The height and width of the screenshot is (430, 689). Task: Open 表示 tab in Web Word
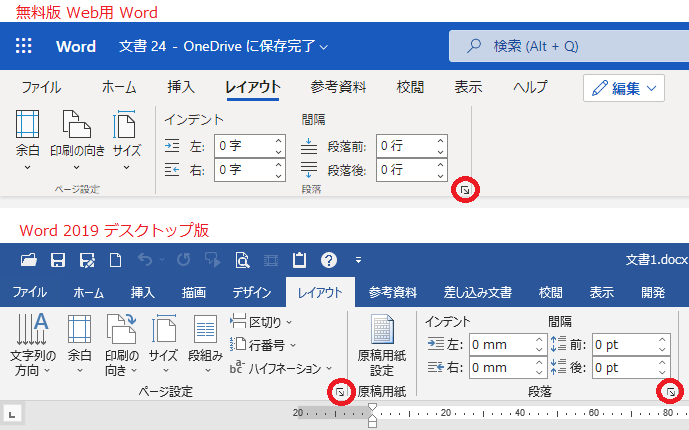(x=468, y=87)
